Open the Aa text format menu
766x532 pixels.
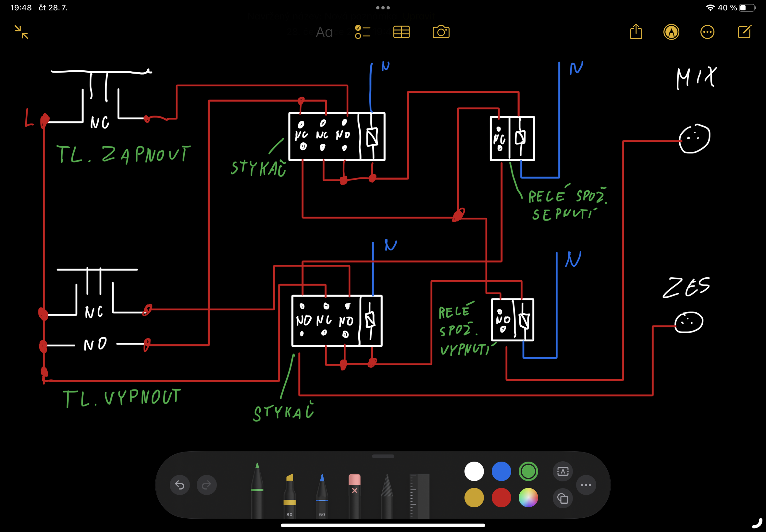point(324,32)
